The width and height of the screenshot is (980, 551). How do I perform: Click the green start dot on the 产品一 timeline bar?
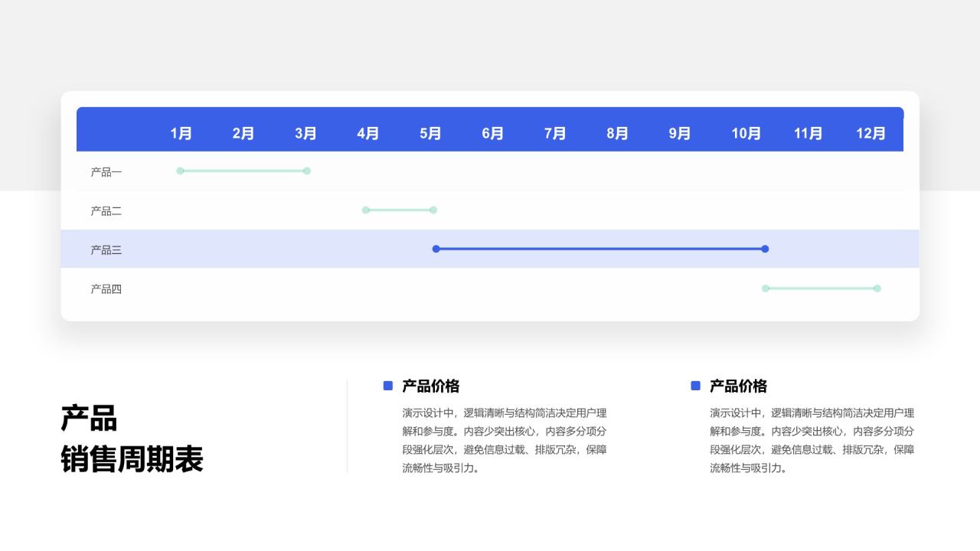point(180,171)
